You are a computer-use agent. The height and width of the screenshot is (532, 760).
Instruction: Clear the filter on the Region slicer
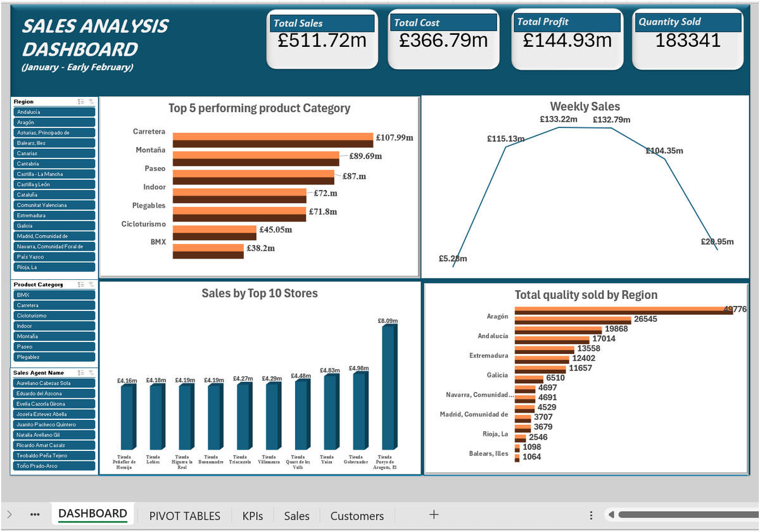point(91,101)
